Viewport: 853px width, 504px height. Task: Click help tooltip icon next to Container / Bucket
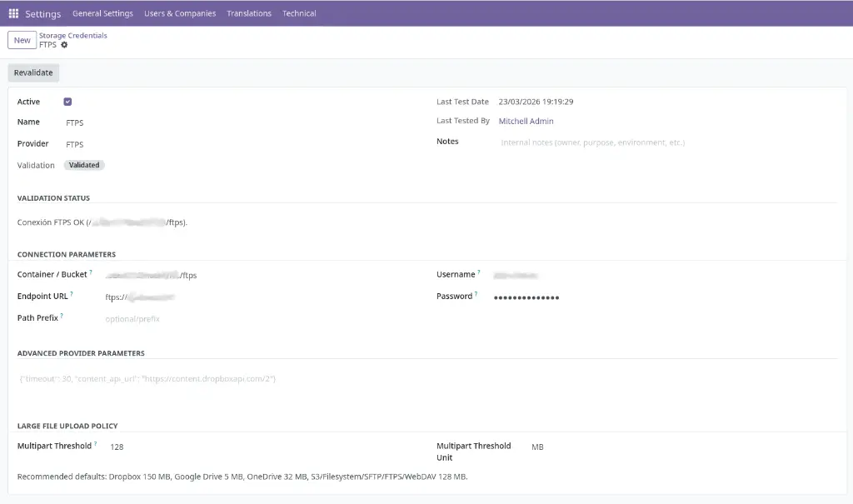pos(91,272)
